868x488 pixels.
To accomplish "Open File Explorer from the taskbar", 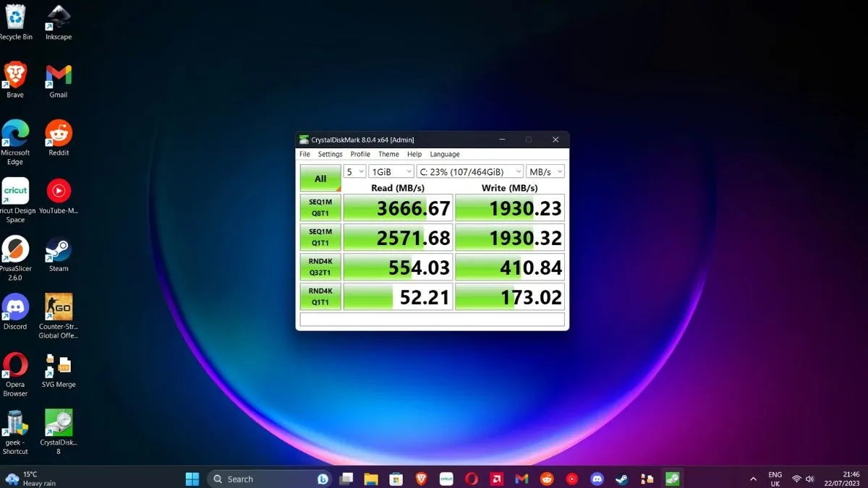I will tap(371, 479).
